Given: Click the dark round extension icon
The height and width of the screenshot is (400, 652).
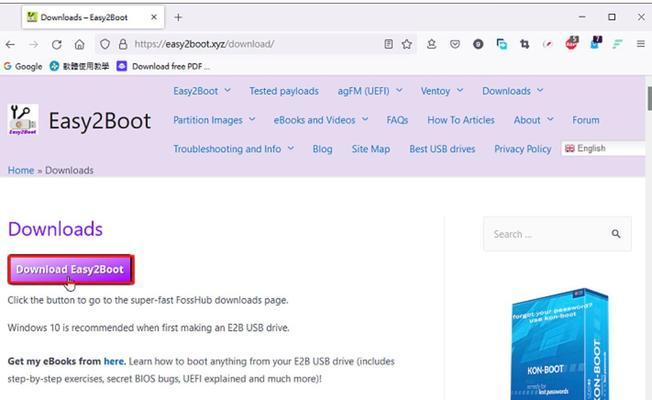Looking at the screenshot, I should (478, 44).
